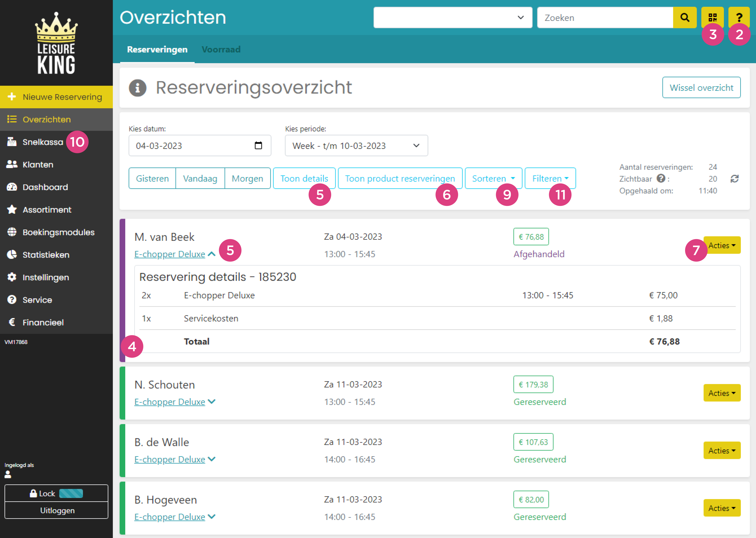Open Klanten in the sidebar
The height and width of the screenshot is (538, 756).
click(56, 164)
